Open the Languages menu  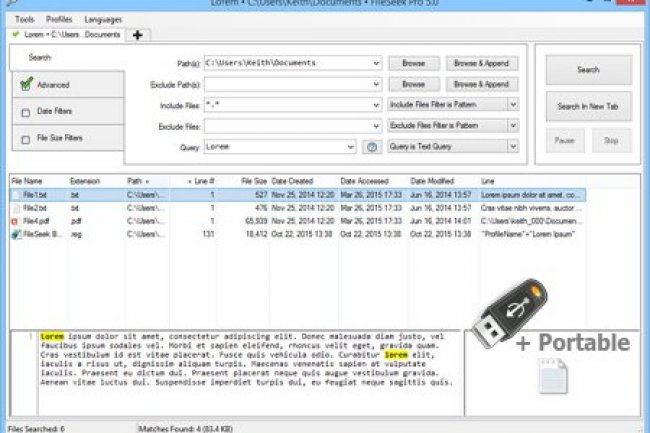103,20
